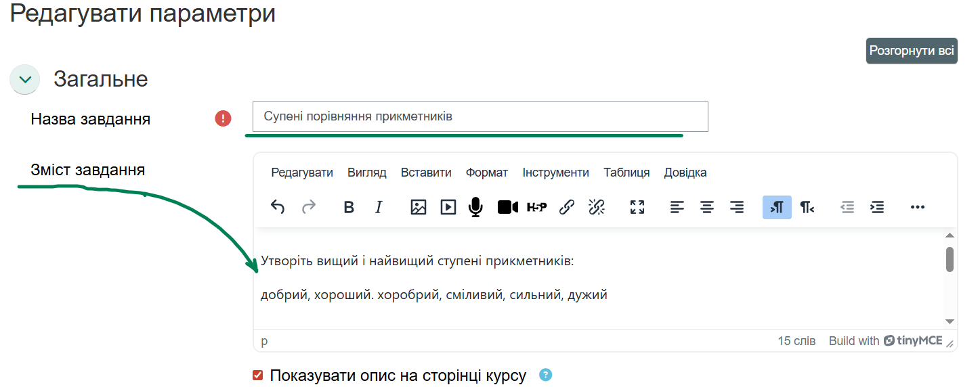Toggle left-to-right text direction button
Viewport: 980px width, 387px height.
(x=777, y=207)
